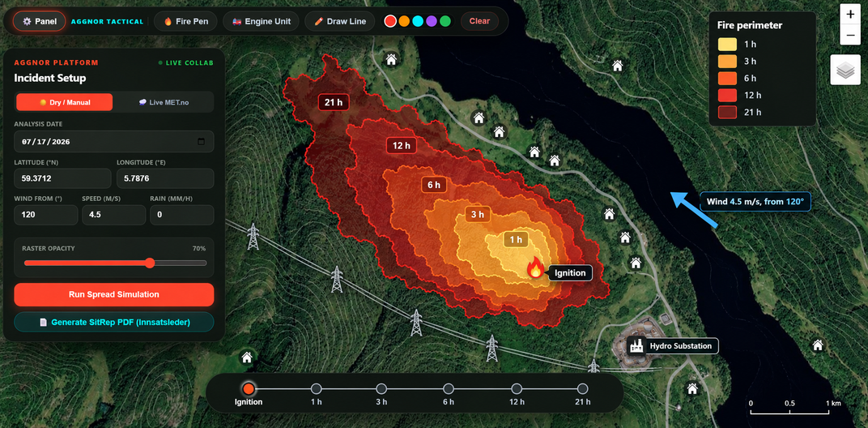Edit the Rain field 0
The height and width of the screenshot is (428, 868).
[x=182, y=215]
